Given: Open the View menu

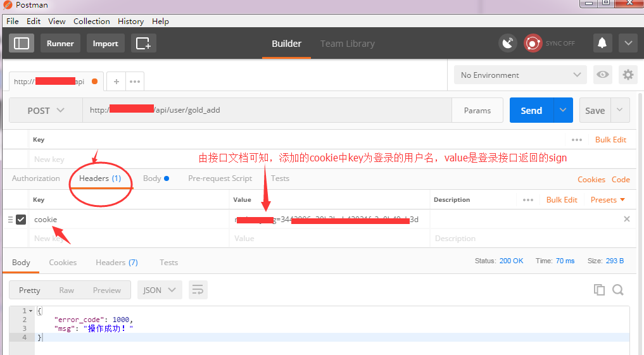Looking at the screenshot, I should coord(57,22).
